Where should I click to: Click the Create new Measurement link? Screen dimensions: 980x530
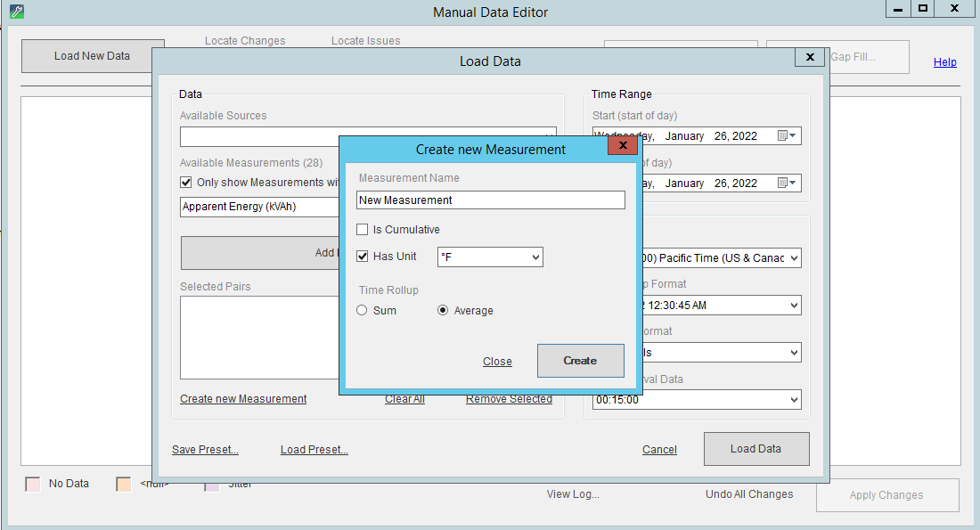(x=243, y=399)
